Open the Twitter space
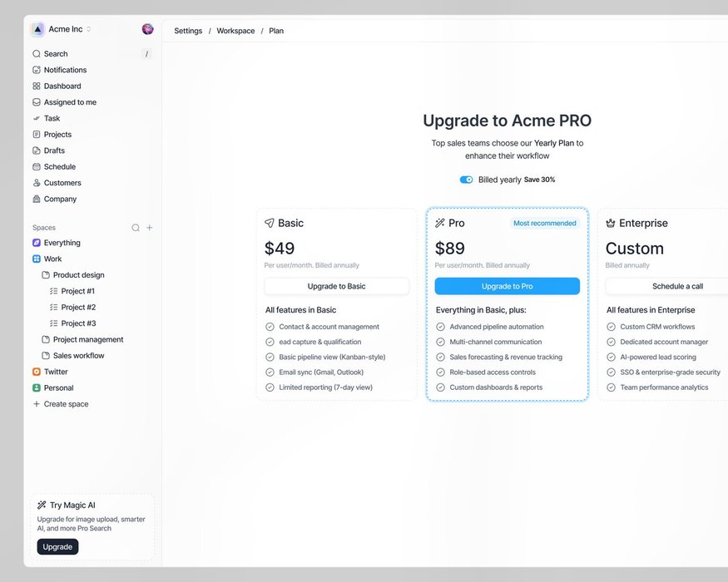Viewport: 728px width, 582px height. (x=56, y=372)
